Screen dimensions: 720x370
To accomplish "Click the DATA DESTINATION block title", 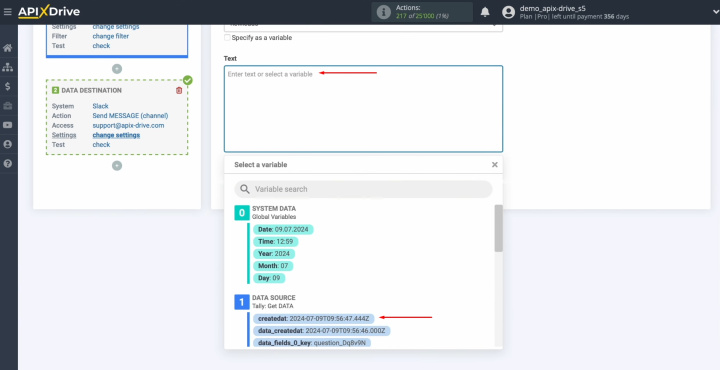I will tap(91, 90).
